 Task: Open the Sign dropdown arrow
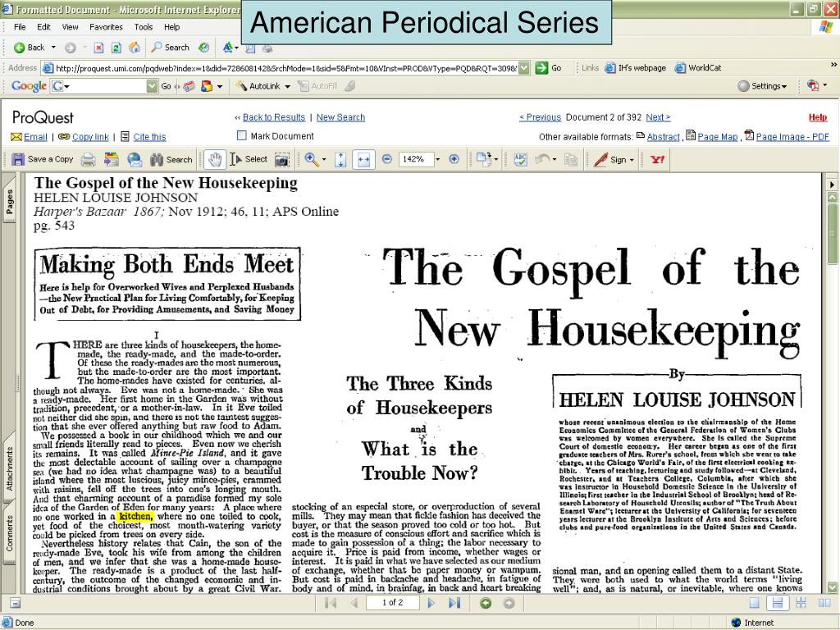[632, 160]
